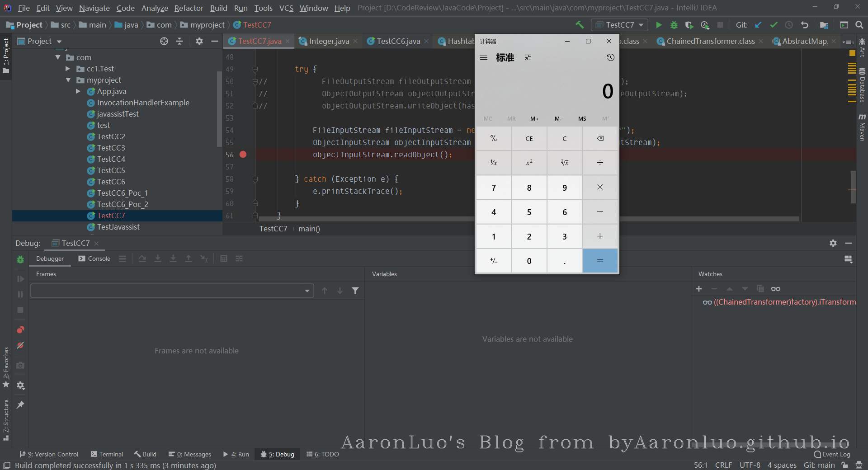Click the Mute Breakpoints icon
This screenshot has height=470, width=868.
tap(20, 345)
